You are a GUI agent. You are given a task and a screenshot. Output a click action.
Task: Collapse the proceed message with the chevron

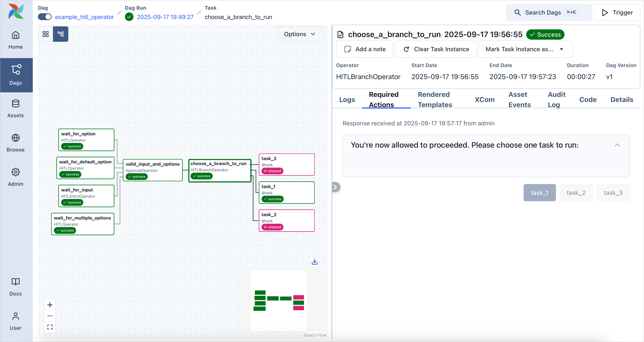(617, 145)
